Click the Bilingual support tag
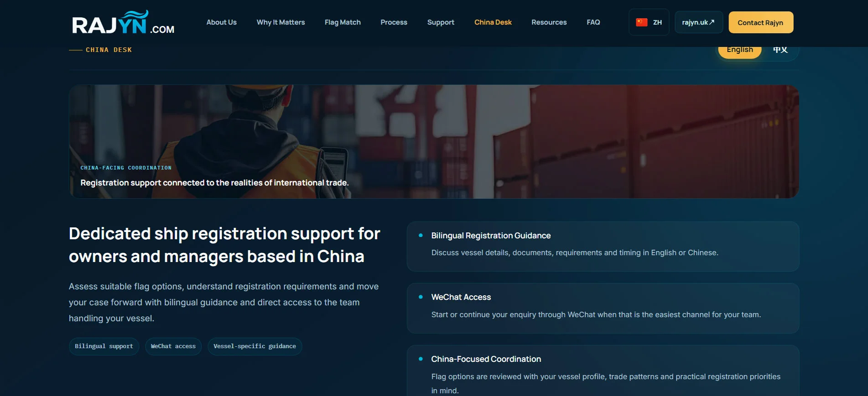This screenshot has width=868, height=396. click(x=104, y=346)
